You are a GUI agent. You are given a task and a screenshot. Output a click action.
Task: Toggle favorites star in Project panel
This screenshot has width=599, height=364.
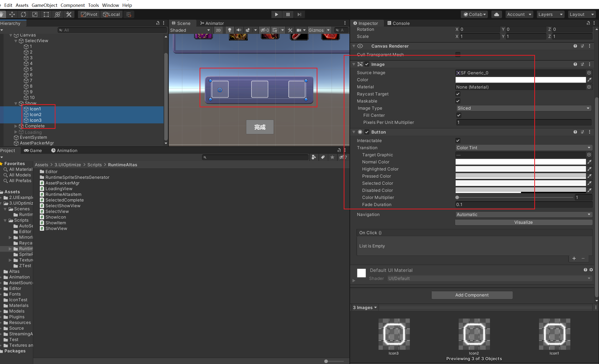click(x=332, y=157)
